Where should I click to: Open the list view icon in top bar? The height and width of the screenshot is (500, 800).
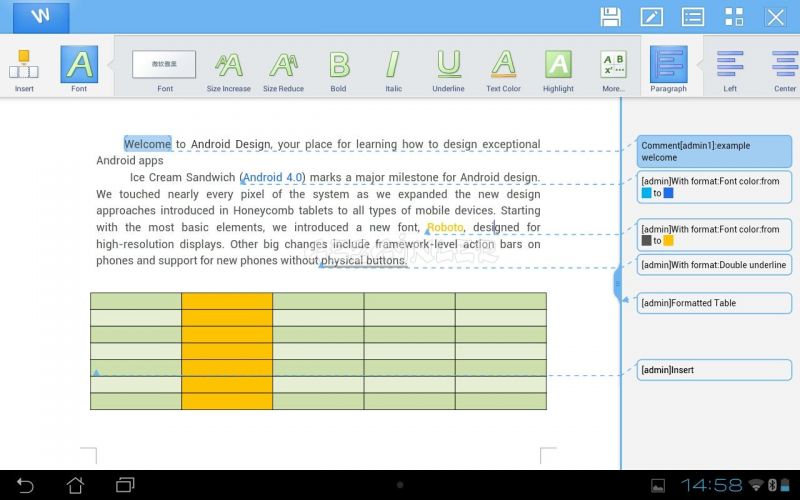pos(693,17)
